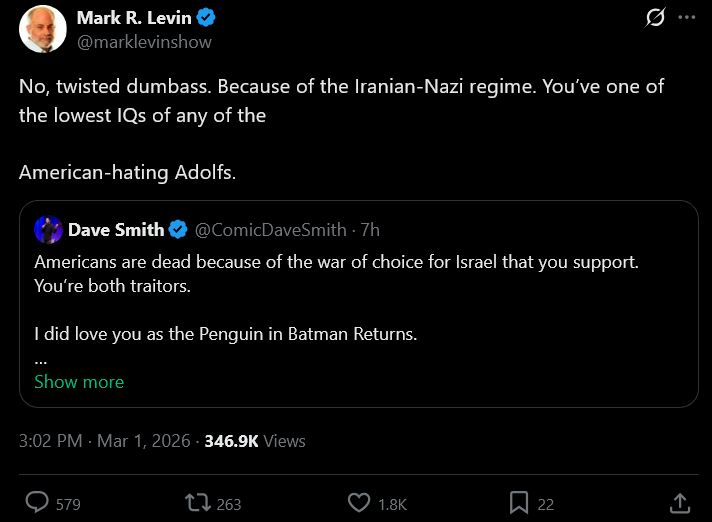View the 346.9K Views analytics
The width and height of the screenshot is (712, 522).
pos(255,441)
